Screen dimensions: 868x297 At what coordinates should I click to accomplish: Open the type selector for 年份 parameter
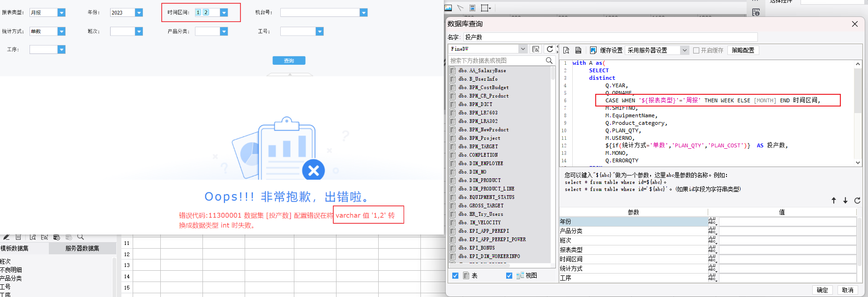[713, 221]
